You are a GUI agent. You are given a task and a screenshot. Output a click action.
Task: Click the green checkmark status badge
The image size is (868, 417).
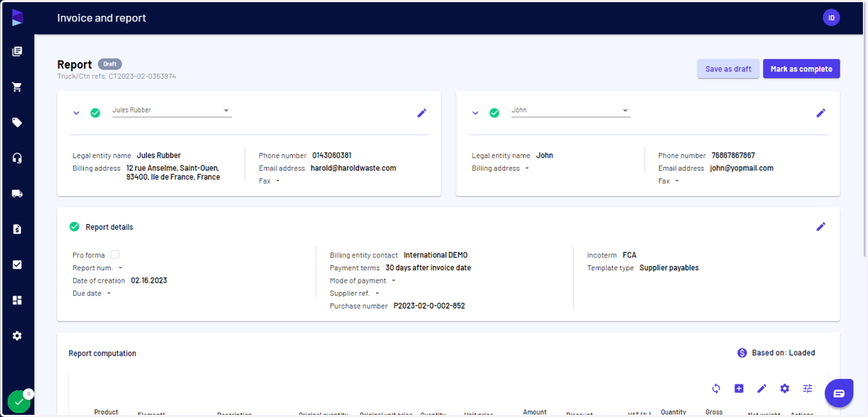tap(19, 401)
